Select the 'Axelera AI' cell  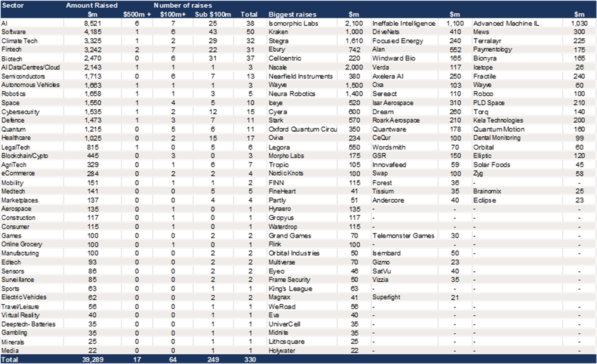388,76
